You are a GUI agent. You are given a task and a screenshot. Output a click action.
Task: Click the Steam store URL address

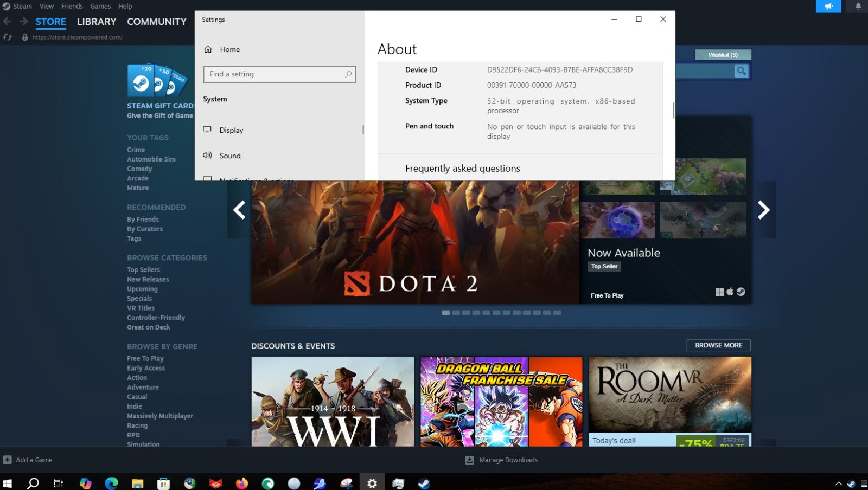(x=77, y=37)
